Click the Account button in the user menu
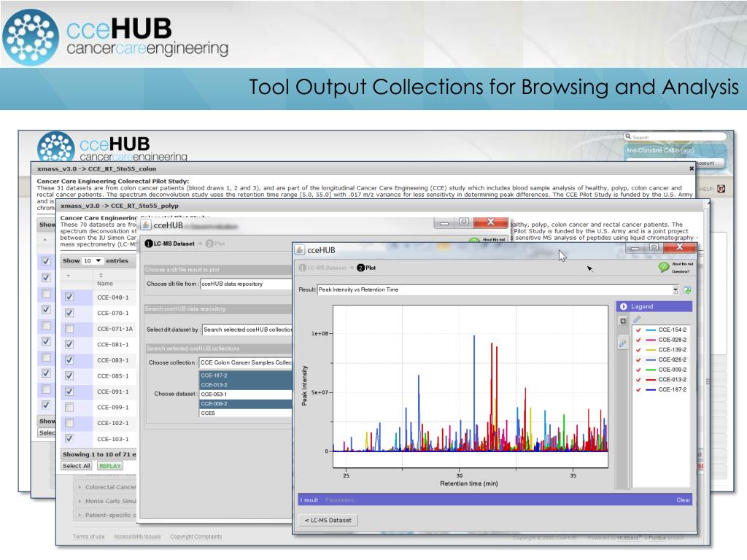 [704, 163]
